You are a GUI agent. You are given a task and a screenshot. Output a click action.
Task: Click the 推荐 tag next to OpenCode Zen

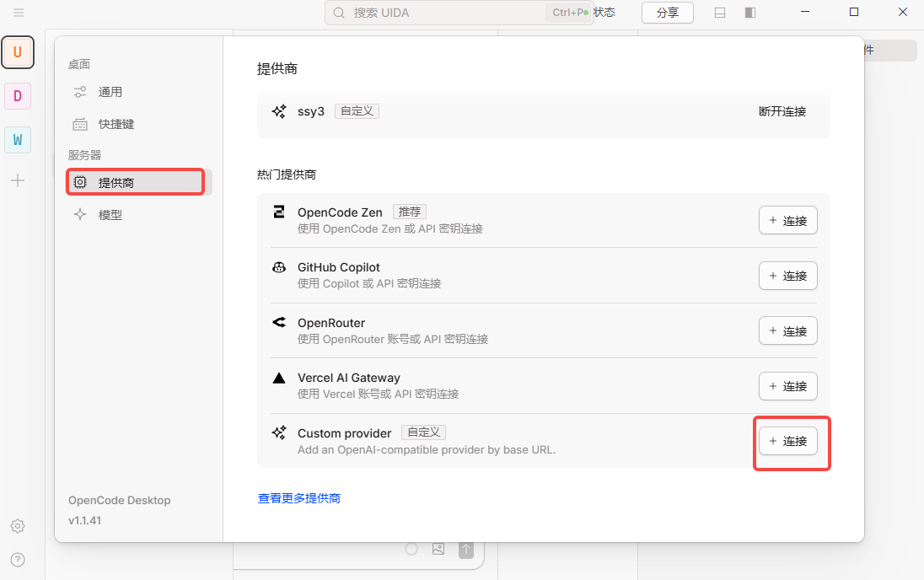[410, 212]
